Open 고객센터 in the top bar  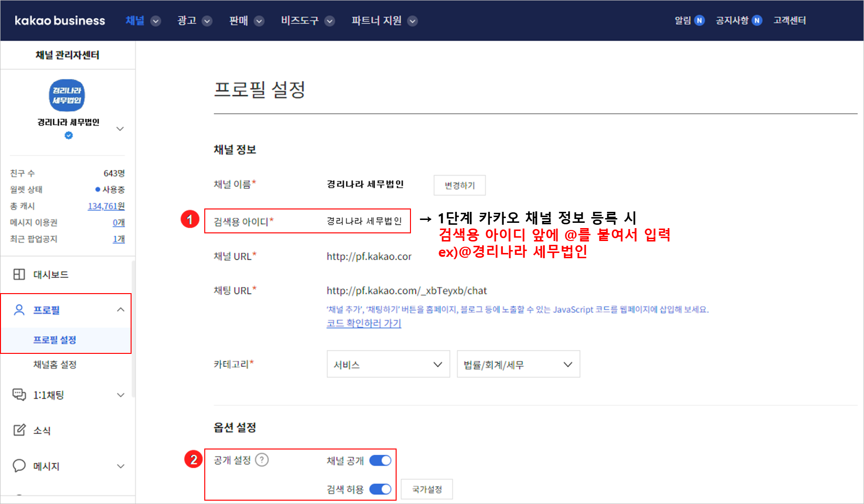tap(789, 21)
